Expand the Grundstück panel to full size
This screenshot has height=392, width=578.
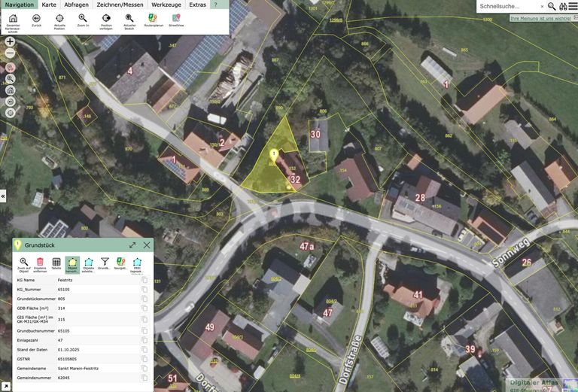(132, 245)
